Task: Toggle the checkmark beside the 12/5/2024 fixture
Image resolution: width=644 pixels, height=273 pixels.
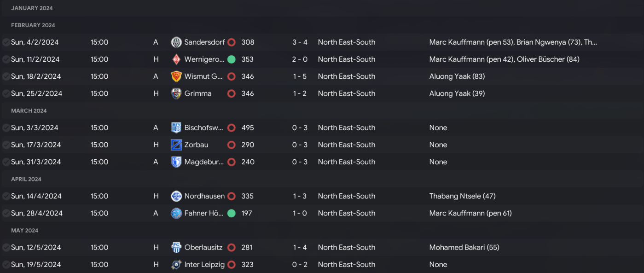Action: click(6, 248)
